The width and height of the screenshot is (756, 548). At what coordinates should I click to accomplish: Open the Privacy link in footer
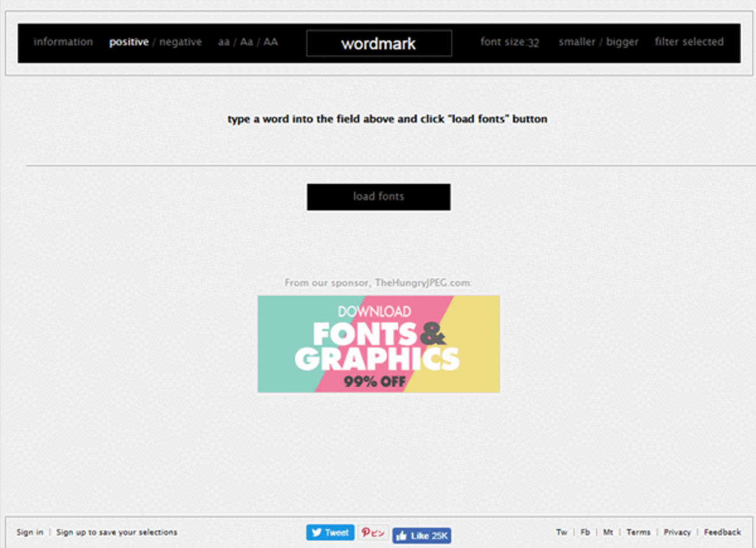pos(677,532)
